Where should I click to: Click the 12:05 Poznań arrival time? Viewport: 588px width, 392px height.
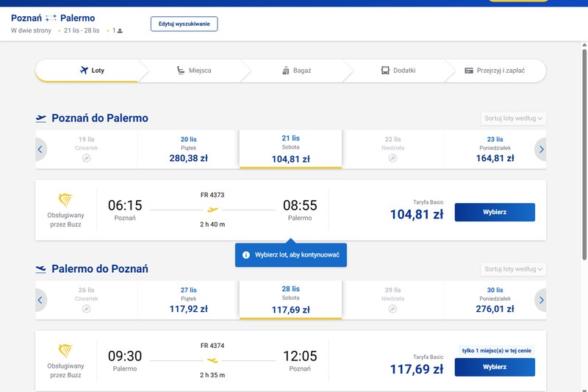(x=300, y=356)
